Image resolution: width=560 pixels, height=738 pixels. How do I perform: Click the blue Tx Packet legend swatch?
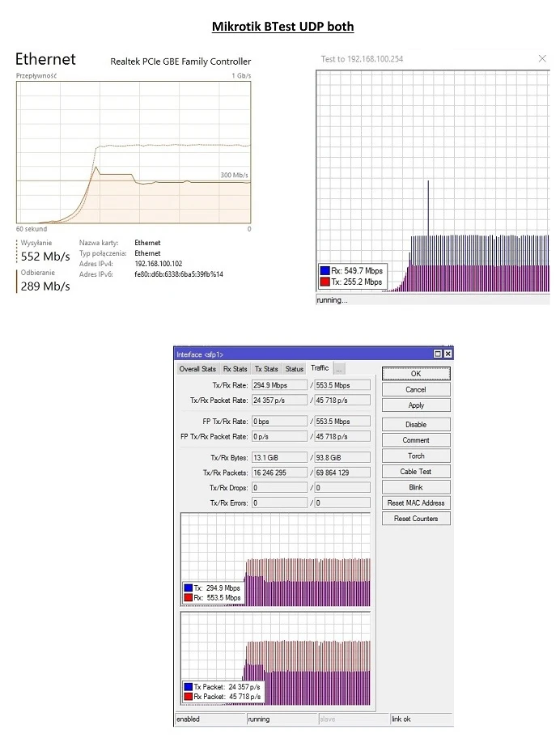188,686
